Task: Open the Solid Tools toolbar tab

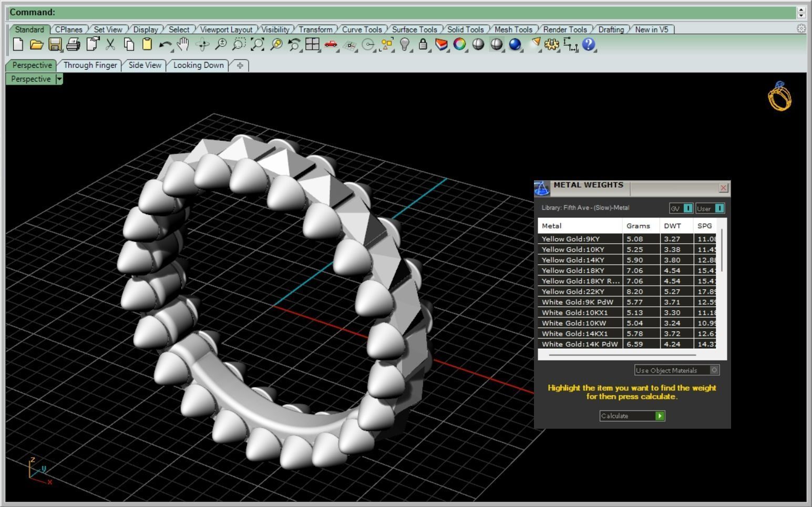Action: pos(465,29)
